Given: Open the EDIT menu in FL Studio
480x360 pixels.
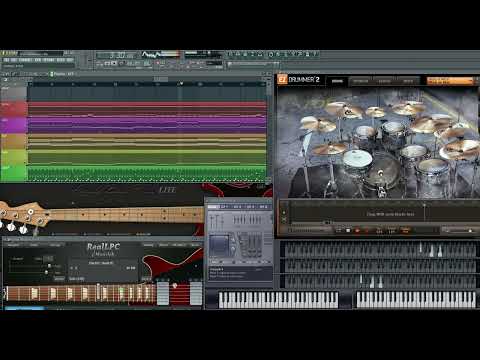Looking at the screenshot, I should point(14,60).
